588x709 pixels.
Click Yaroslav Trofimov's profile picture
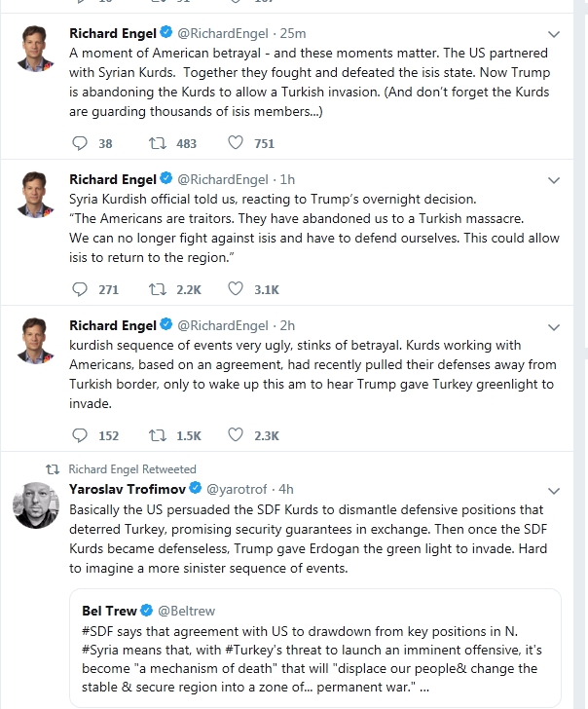pos(37,504)
